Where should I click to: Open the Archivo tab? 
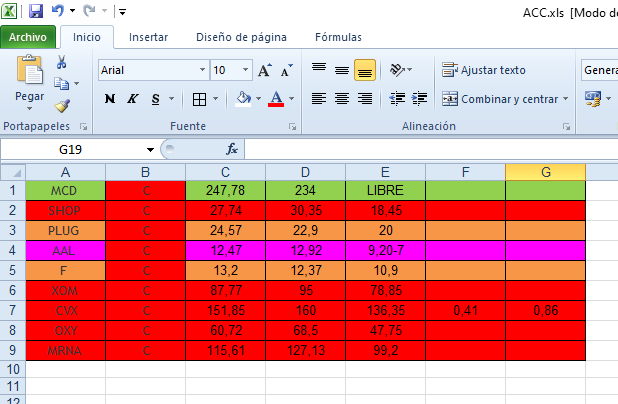28,37
